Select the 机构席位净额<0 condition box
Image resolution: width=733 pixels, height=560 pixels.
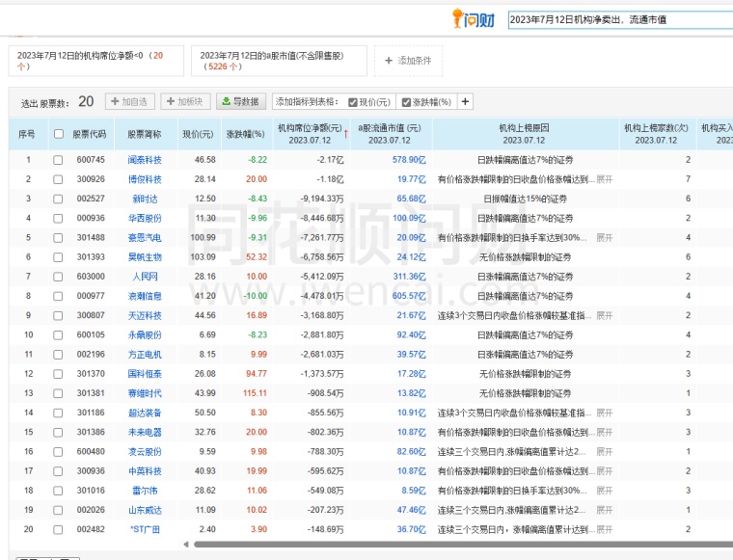(96, 61)
